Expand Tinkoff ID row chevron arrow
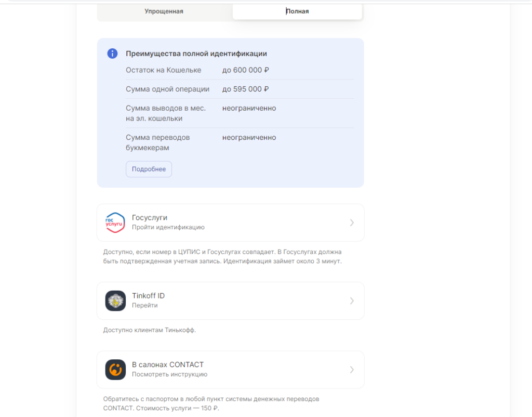The width and height of the screenshot is (532, 417). (x=352, y=301)
